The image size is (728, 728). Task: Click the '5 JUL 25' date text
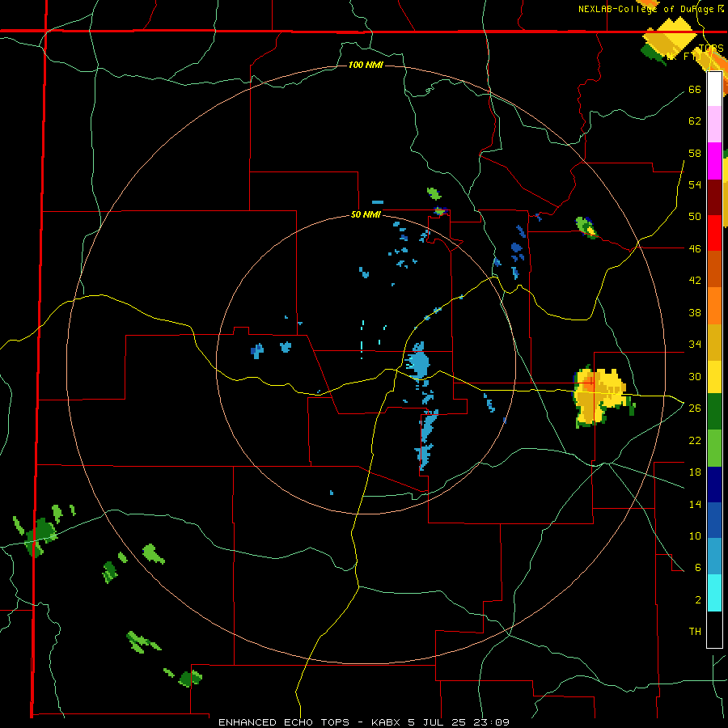point(438,722)
